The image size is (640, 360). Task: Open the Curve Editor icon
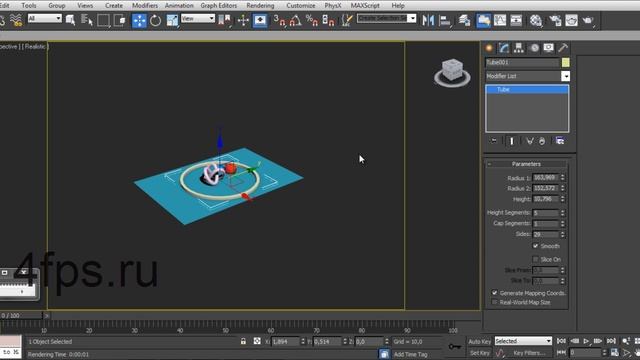pos(500,20)
